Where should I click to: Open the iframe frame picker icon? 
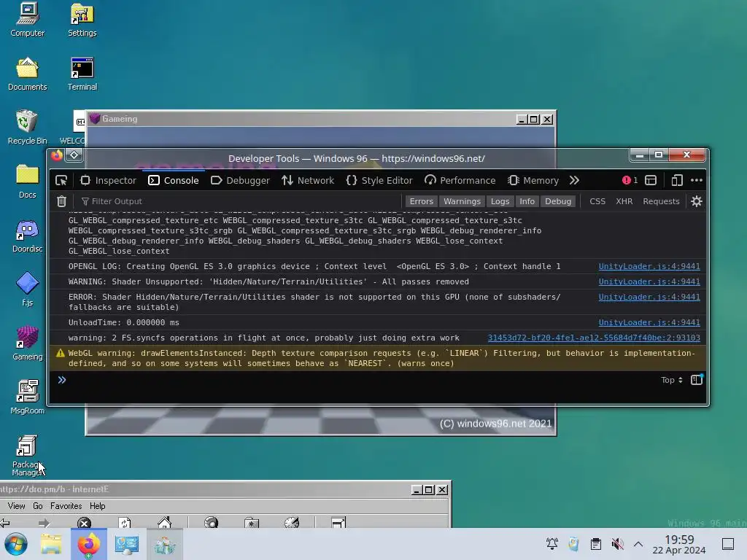click(x=651, y=180)
